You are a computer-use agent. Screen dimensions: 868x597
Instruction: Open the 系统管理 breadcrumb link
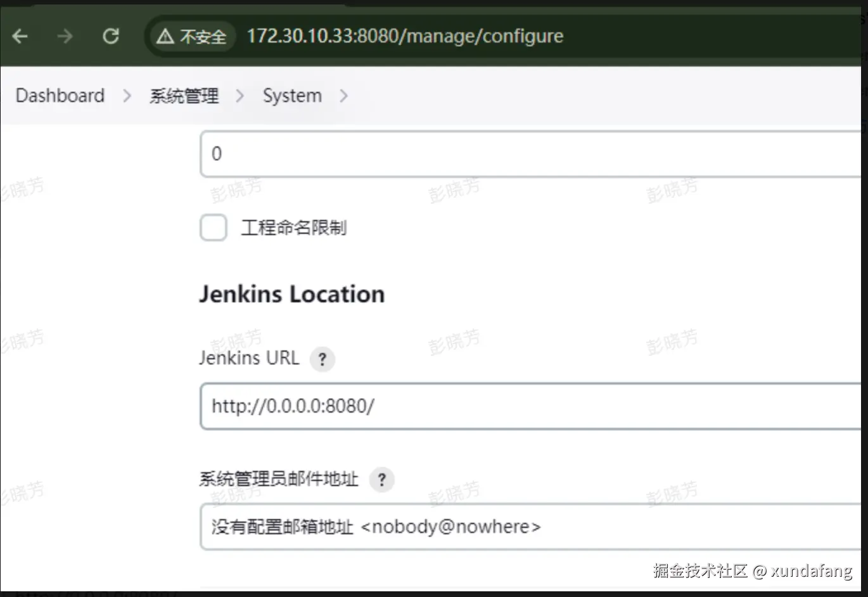click(184, 96)
